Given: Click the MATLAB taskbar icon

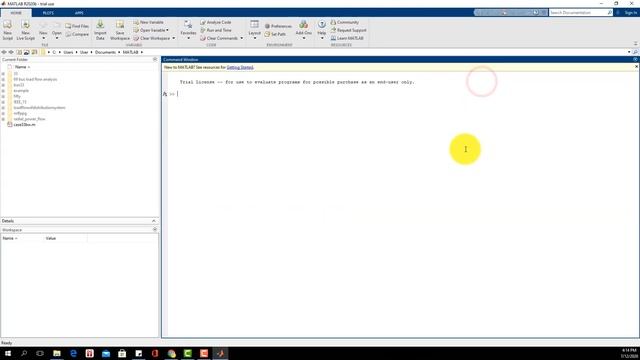Looking at the screenshot, I should [x=220, y=353].
